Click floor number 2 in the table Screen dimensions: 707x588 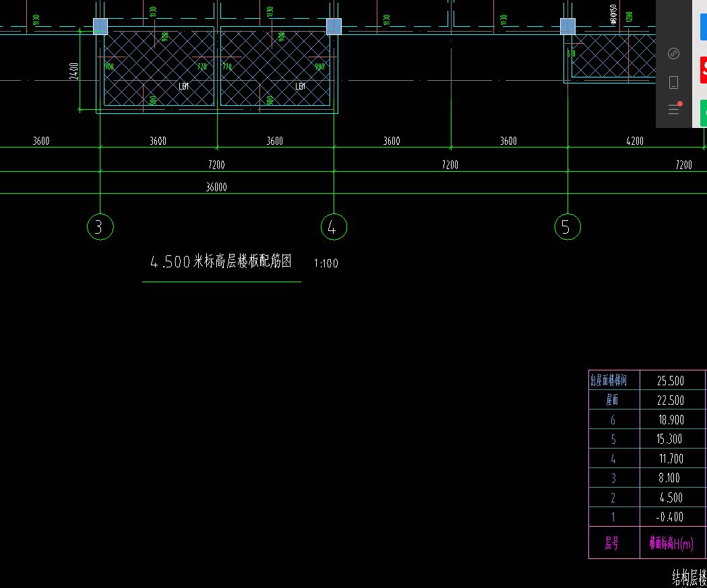(614, 497)
